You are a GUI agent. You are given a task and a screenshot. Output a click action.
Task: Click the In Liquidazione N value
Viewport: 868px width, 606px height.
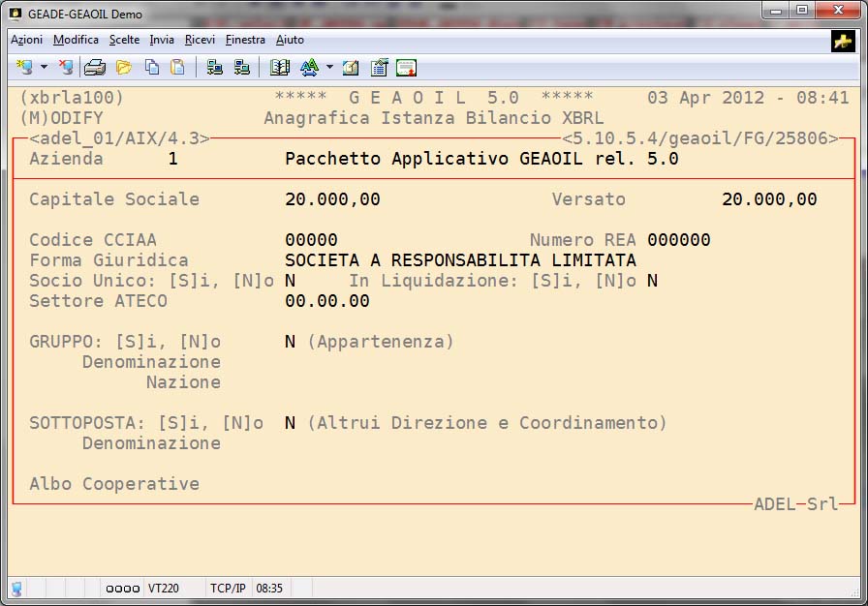(653, 281)
